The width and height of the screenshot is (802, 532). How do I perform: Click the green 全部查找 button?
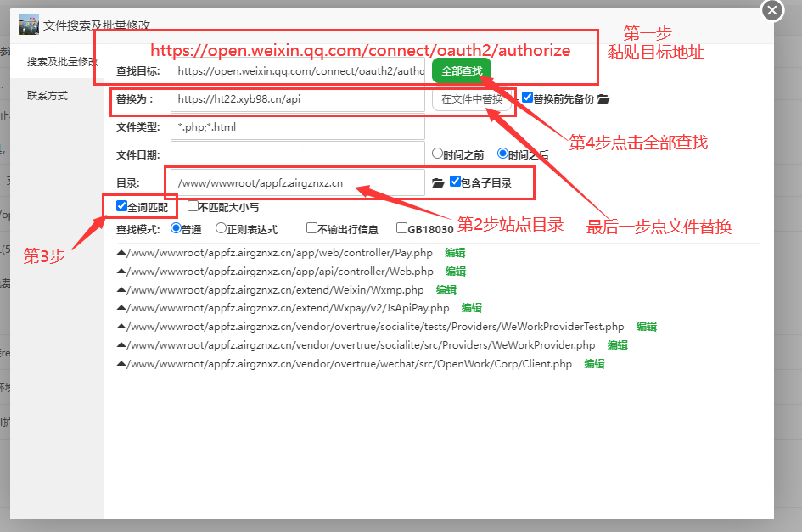point(462,72)
